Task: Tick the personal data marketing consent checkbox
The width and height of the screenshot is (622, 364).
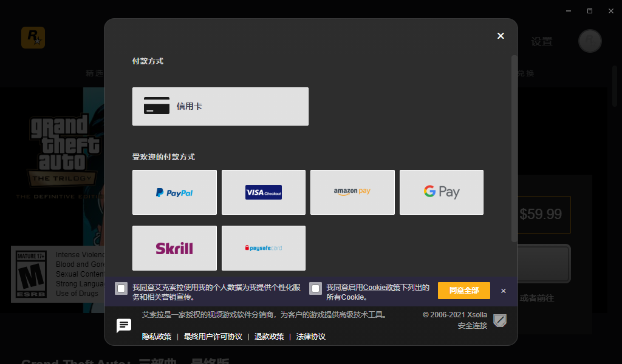Action: point(121,289)
